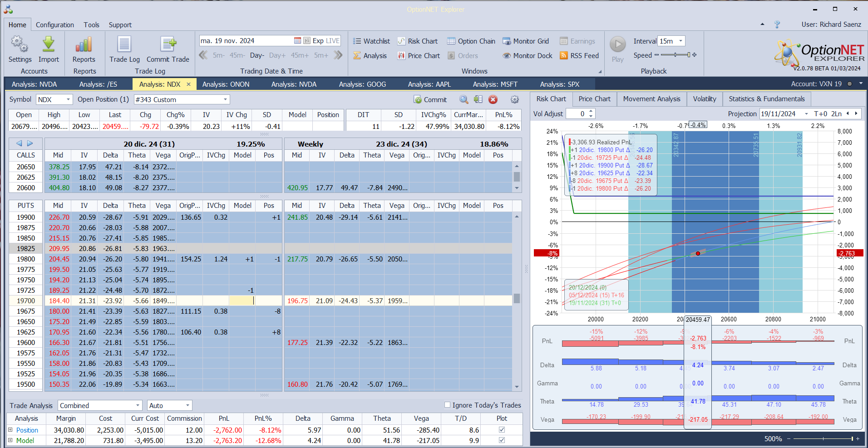This screenshot has height=448, width=868.
Task: Switch to the Tools ribbon tab
Action: point(91,25)
